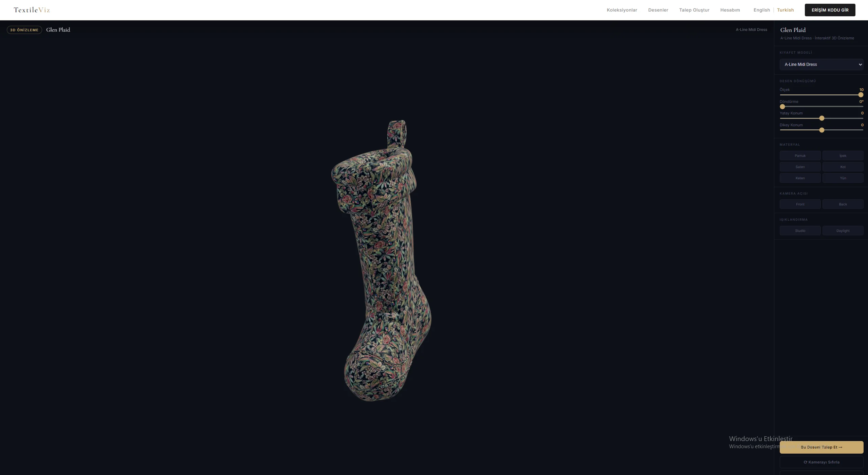Click the Yatay Konum slider track
This screenshot has width=868, height=475.
[x=821, y=118]
